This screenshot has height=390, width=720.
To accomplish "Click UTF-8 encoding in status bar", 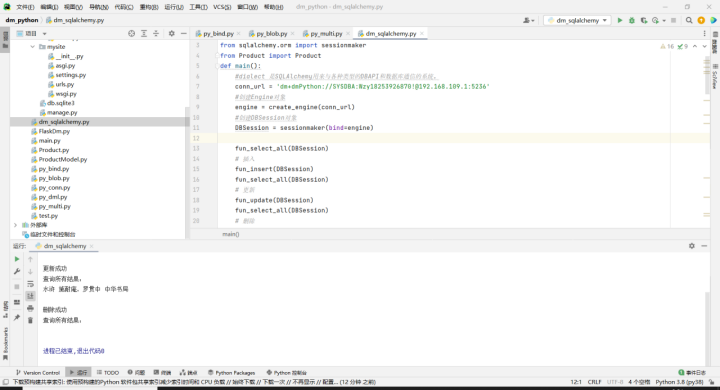I will [615, 382].
